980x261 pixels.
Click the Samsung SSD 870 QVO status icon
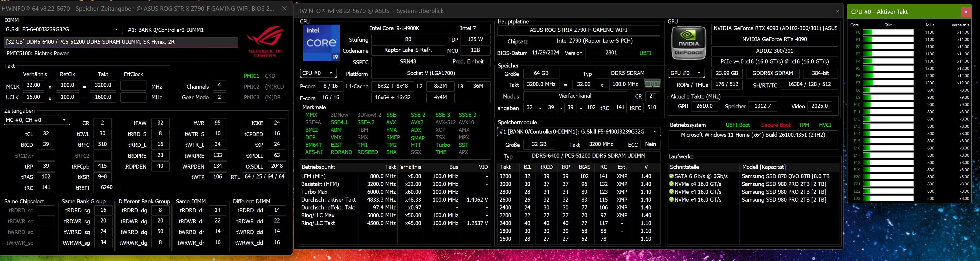[x=671, y=176]
